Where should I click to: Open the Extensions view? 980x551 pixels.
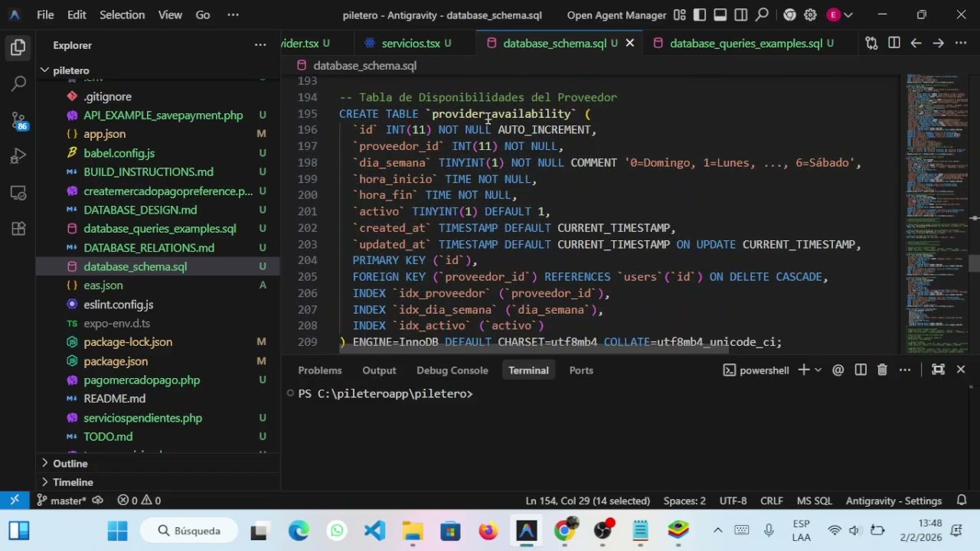[18, 229]
